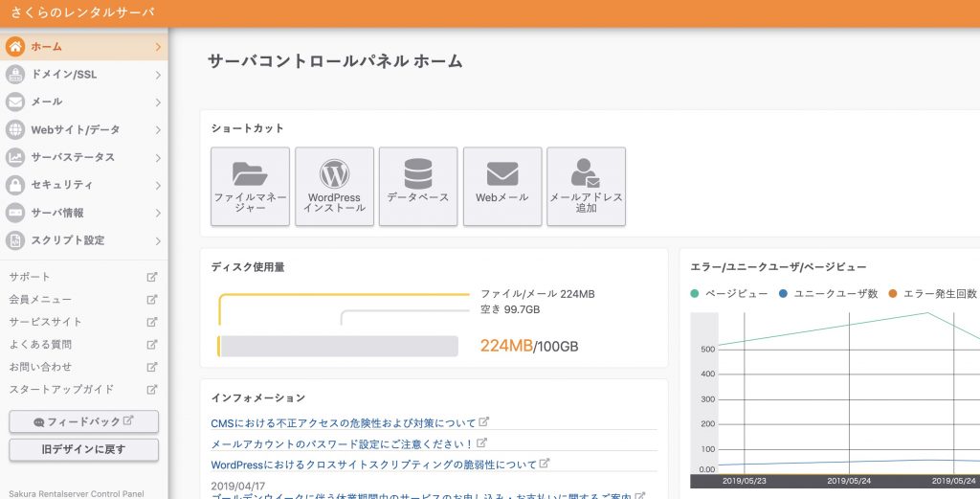Open the データベース shortcut tile
The height and width of the screenshot is (499, 980).
418,187
